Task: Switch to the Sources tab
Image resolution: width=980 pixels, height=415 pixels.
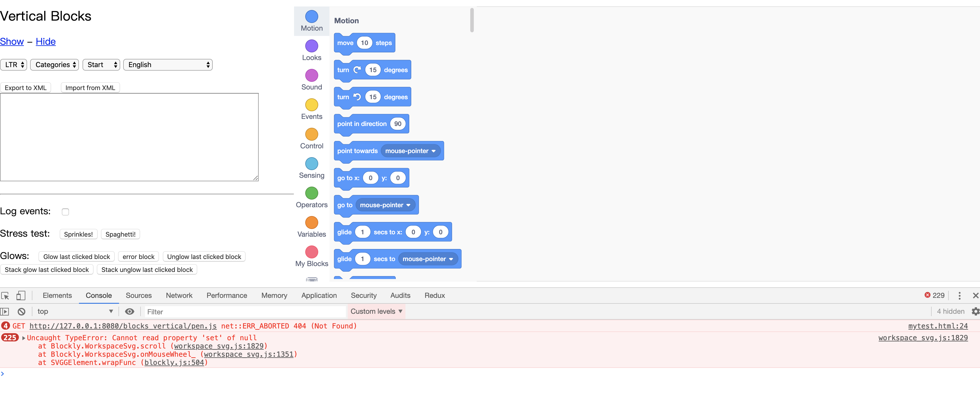Action: tap(138, 296)
